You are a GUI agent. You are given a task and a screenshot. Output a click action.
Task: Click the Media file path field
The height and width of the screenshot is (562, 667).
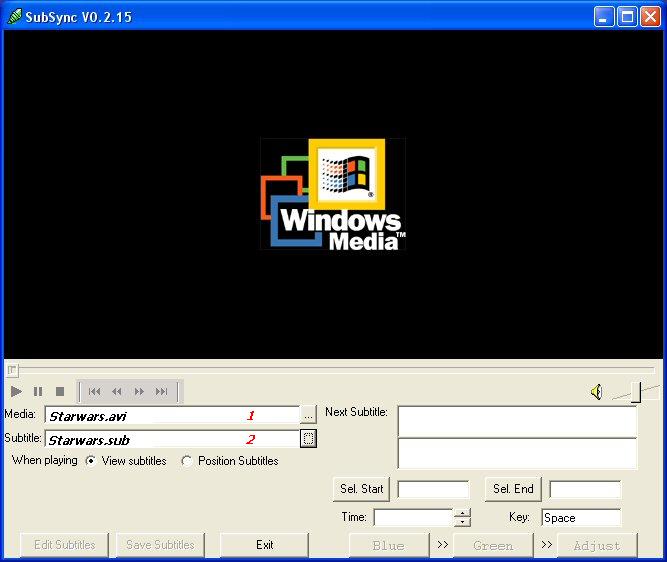172,415
